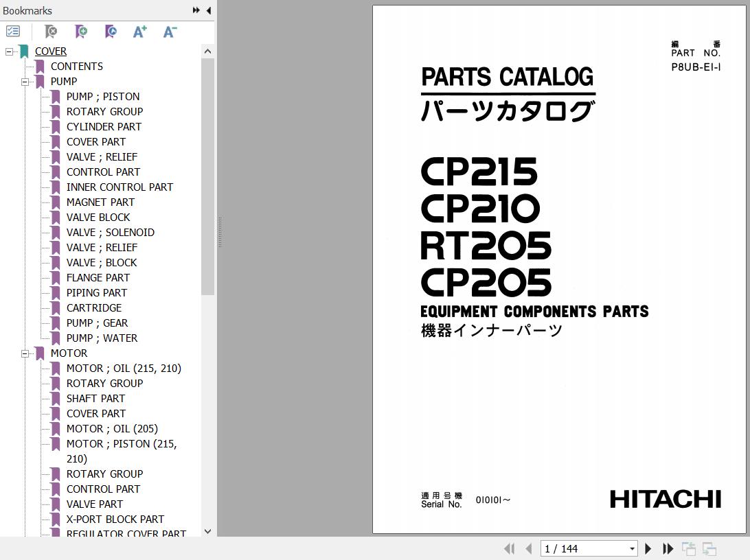Collapse the Bookmarks panel with left arrow
Image resolution: width=750 pixels, height=560 pixels.
pyautogui.click(x=208, y=10)
